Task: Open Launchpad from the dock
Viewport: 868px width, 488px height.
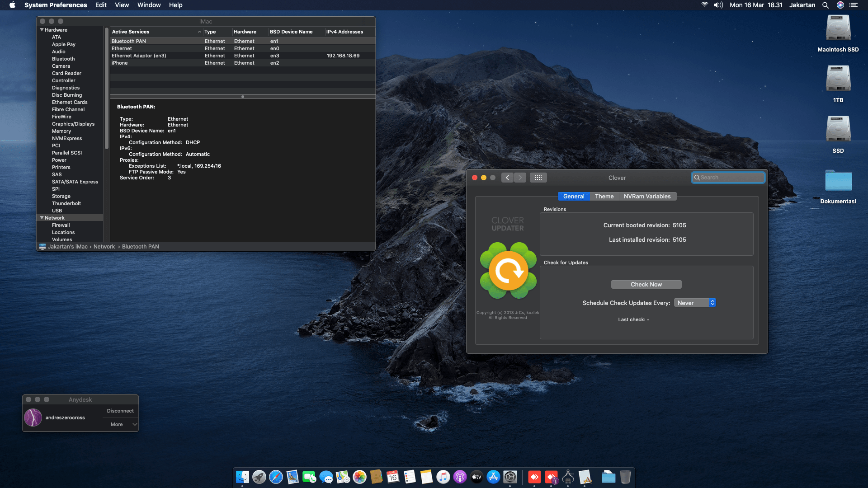Action: (259, 477)
